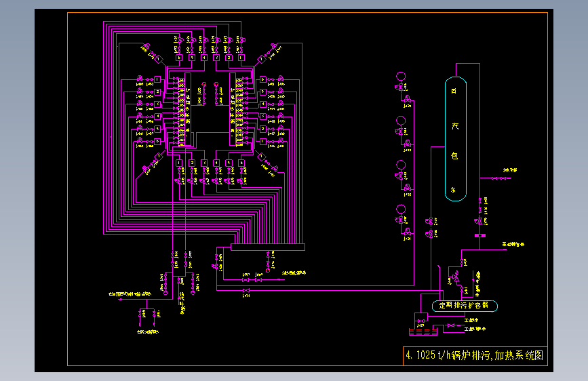Select the '定期排污扩容器' vessel label
This screenshot has width=588, height=381.
[x=464, y=305]
